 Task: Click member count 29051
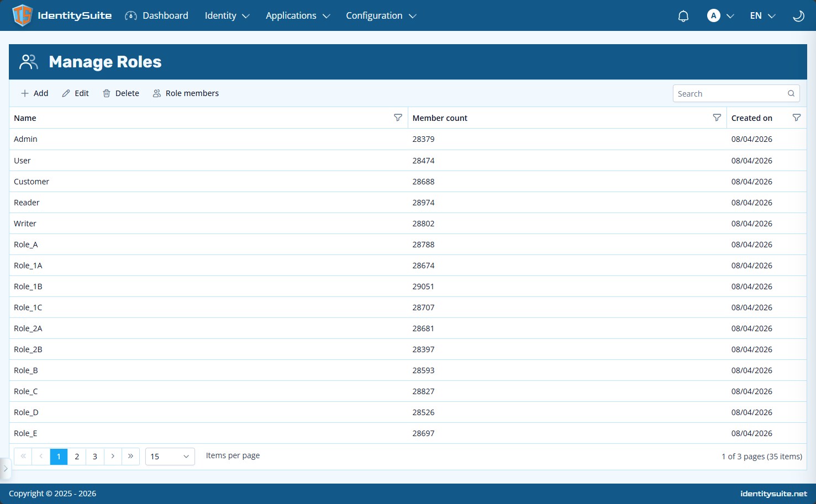tap(423, 287)
